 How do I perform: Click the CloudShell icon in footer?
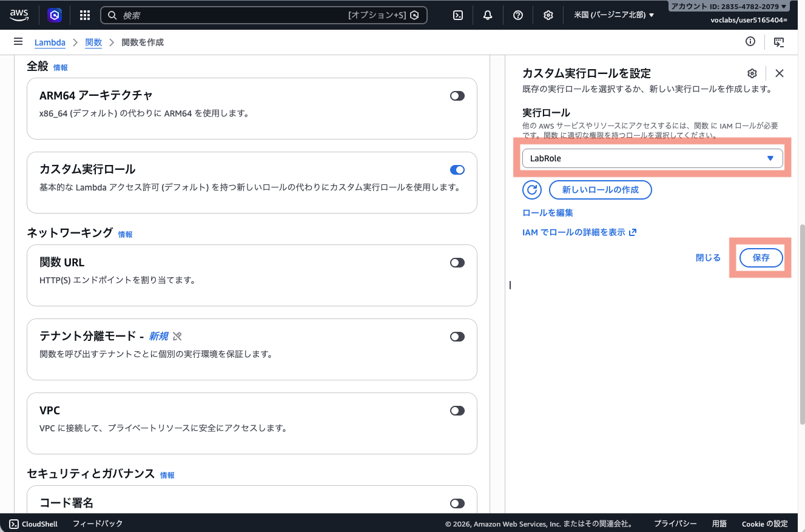[14, 524]
